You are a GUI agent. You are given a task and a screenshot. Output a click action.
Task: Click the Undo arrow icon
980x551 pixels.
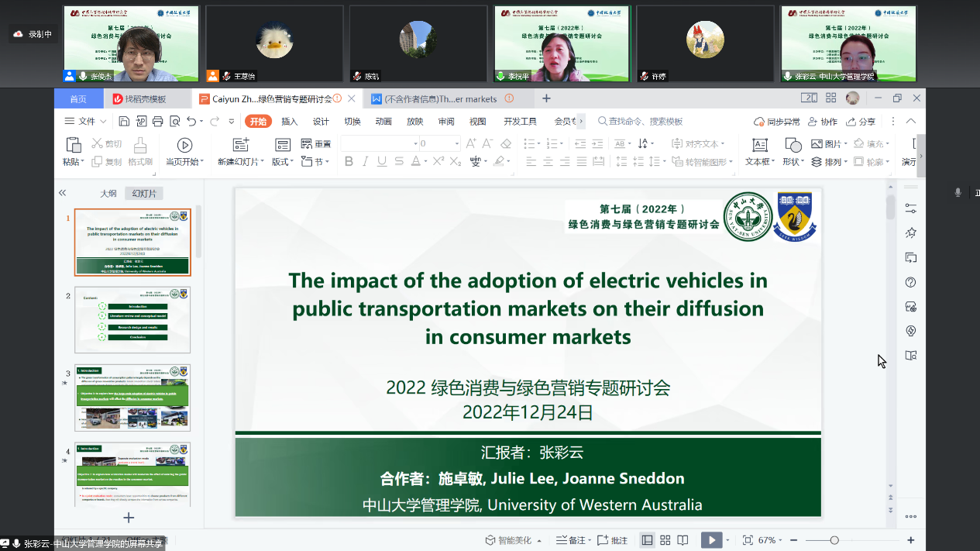pyautogui.click(x=191, y=122)
